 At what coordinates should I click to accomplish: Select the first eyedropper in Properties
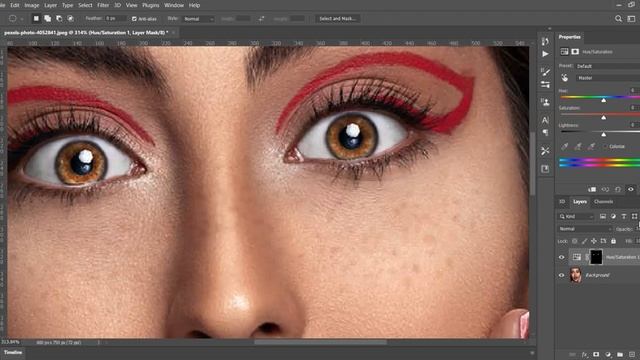pos(564,146)
